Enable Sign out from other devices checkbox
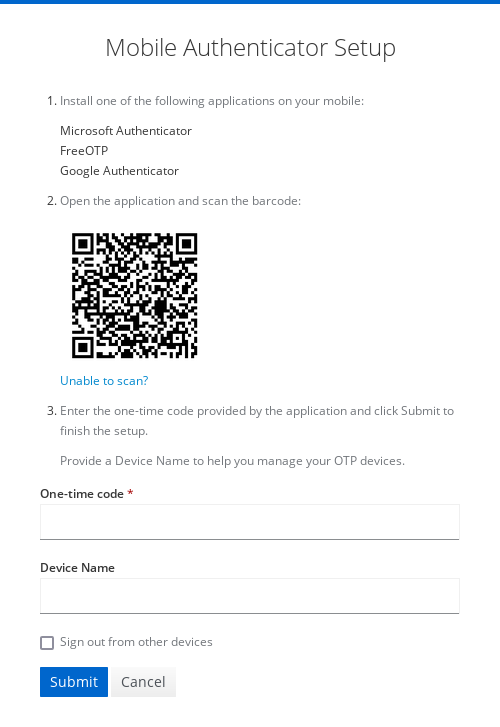 click(x=47, y=643)
